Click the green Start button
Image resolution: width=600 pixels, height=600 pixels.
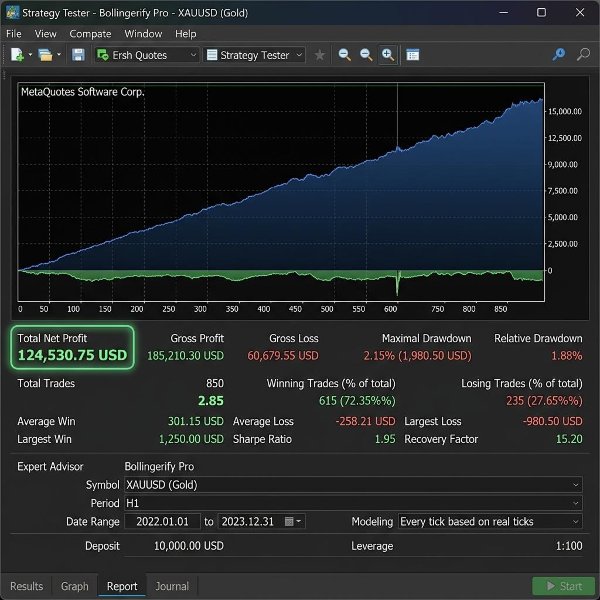point(563,586)
